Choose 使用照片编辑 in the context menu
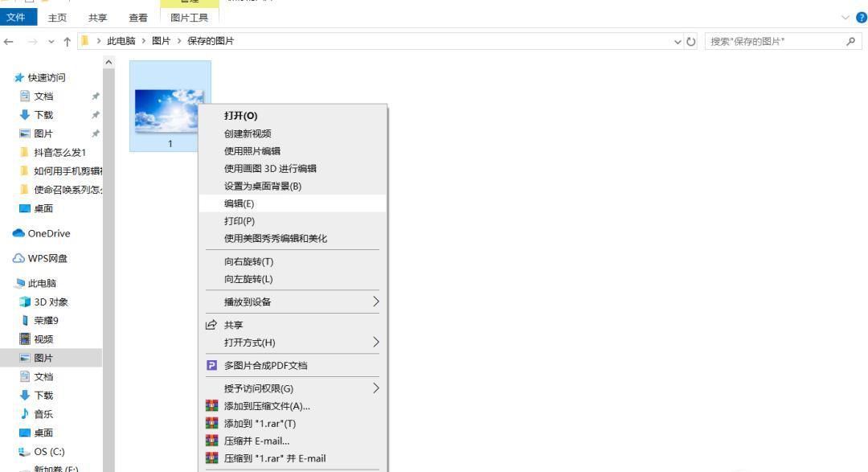This screenshot has height=472, width=868. (293, 151)
